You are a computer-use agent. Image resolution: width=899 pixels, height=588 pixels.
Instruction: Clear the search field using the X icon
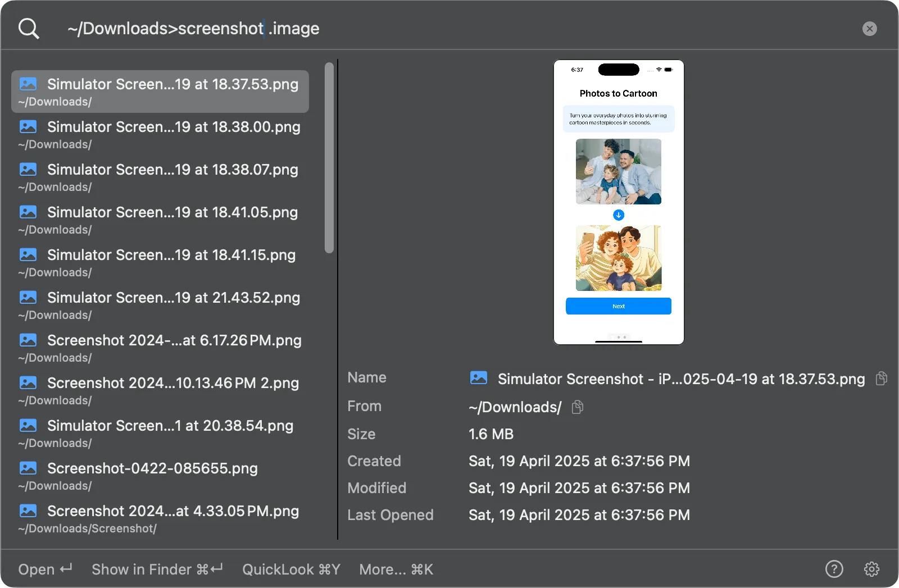[869, 29]
